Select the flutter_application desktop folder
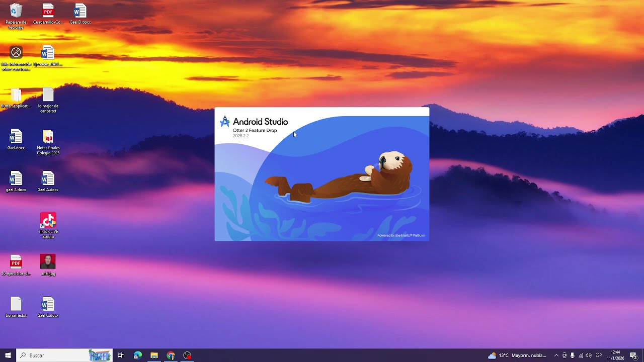This screenshot has width=644, height=362. point(16,98)
